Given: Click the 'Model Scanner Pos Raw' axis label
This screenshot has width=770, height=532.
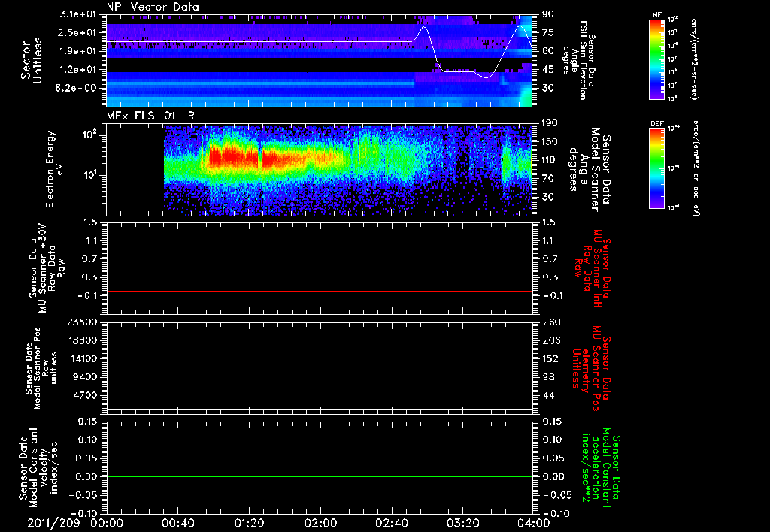Looking at the screenshot, I should (41, 368).
